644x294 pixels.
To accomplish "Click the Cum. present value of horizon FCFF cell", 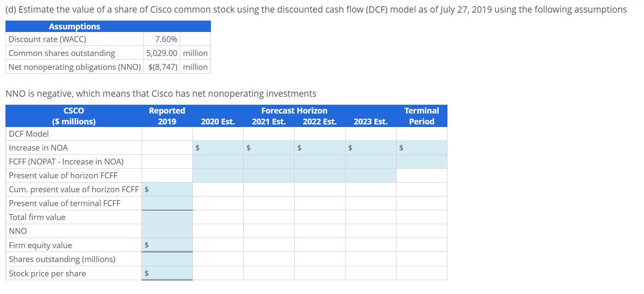I will pyautogui.click(x=166, y=189).
